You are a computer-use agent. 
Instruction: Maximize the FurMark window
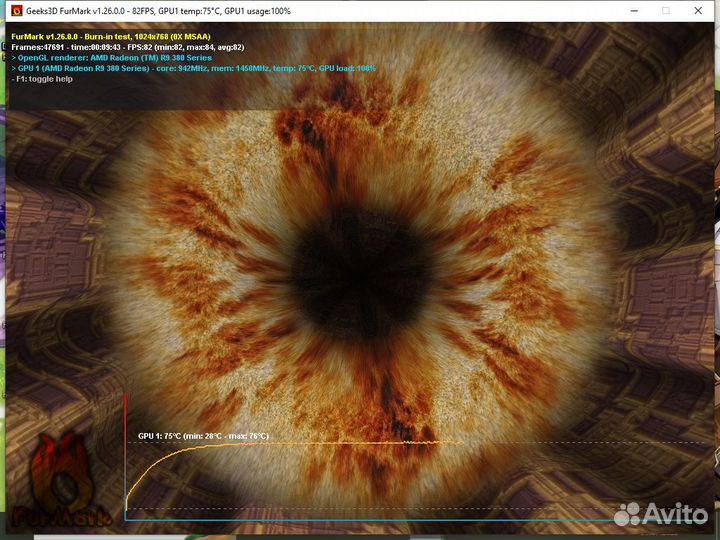666,10
